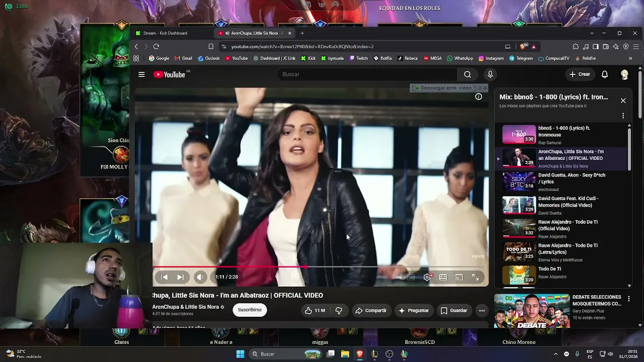The width and height of the screenshot is (644, 362).
Task: Open the browser extensions puzzle icon
Action: click(576, 47)
